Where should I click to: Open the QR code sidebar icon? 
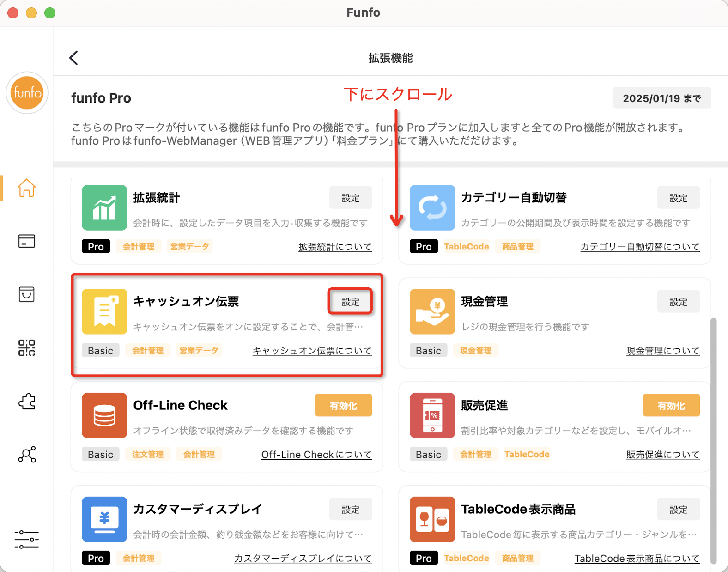(27, 347)
